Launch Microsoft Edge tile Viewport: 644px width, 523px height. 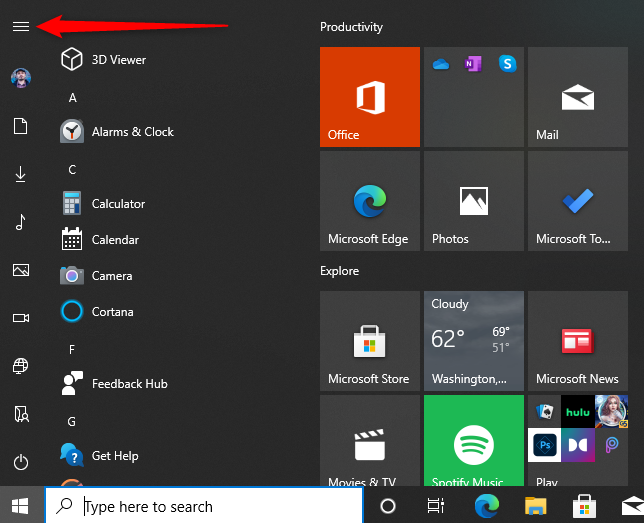pyautogui.click(x=370, y=201)
